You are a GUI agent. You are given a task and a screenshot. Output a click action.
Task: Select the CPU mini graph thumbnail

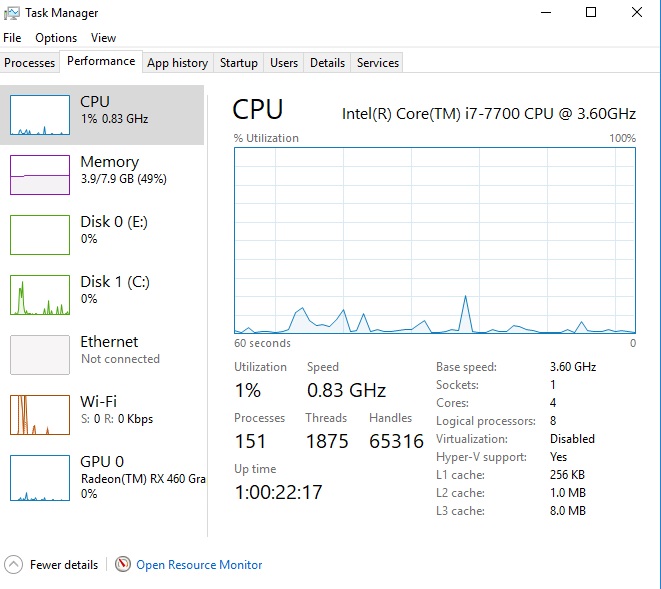[40, 115]
